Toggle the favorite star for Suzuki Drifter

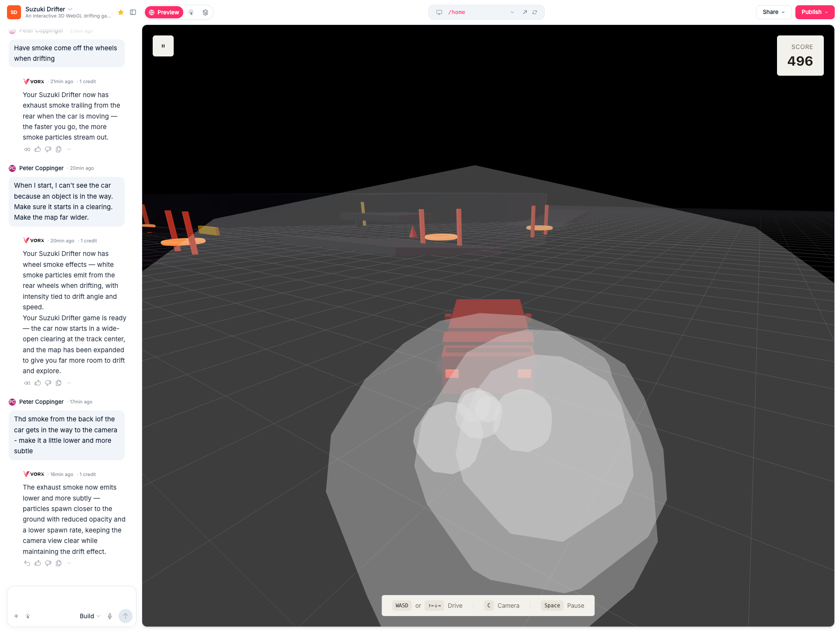121,12
